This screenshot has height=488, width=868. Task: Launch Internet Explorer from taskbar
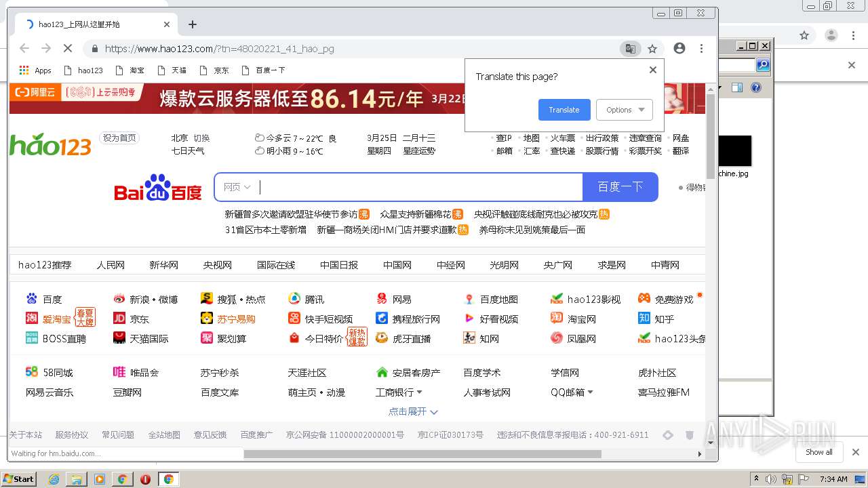pos(54,479)
